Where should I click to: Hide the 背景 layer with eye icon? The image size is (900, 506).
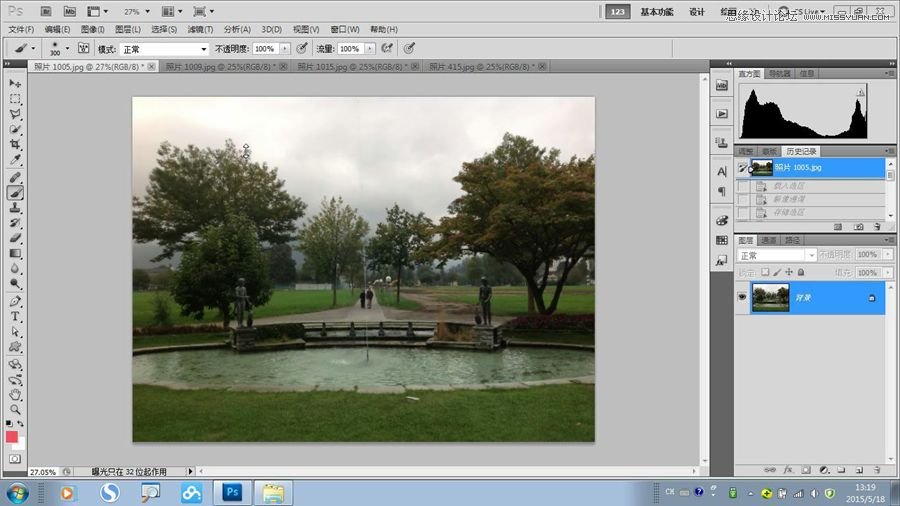click(742, 297)
